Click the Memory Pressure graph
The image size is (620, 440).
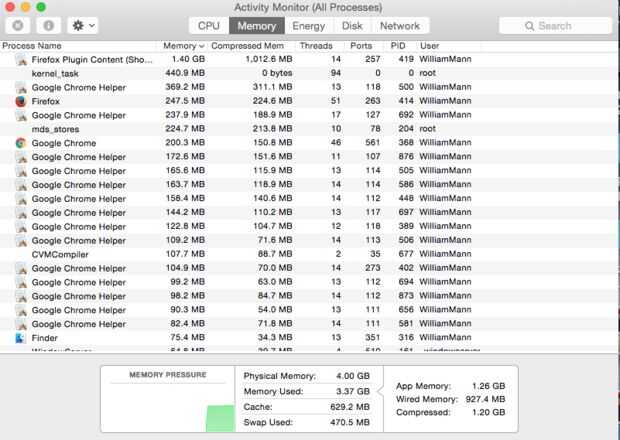pos(168,407)
